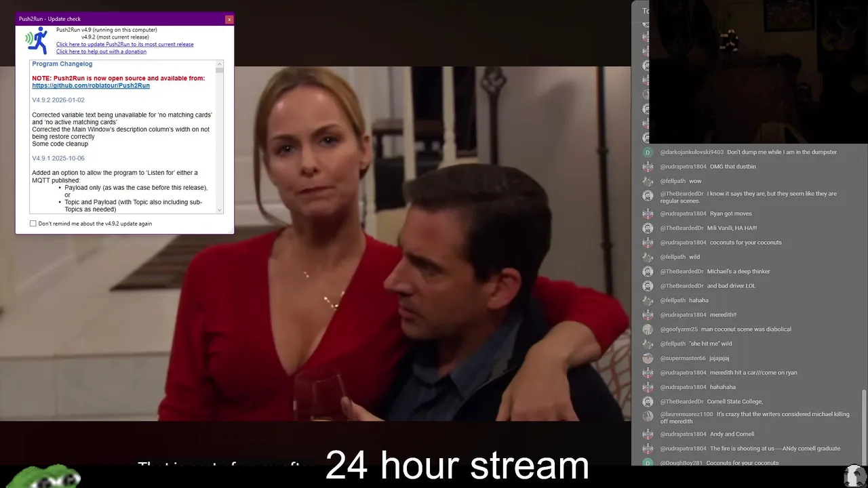This screenshot has height=488, width=868.
Task: Enable "Don't remind me about the v4.9.2 update again"
Action: [33, 224]
